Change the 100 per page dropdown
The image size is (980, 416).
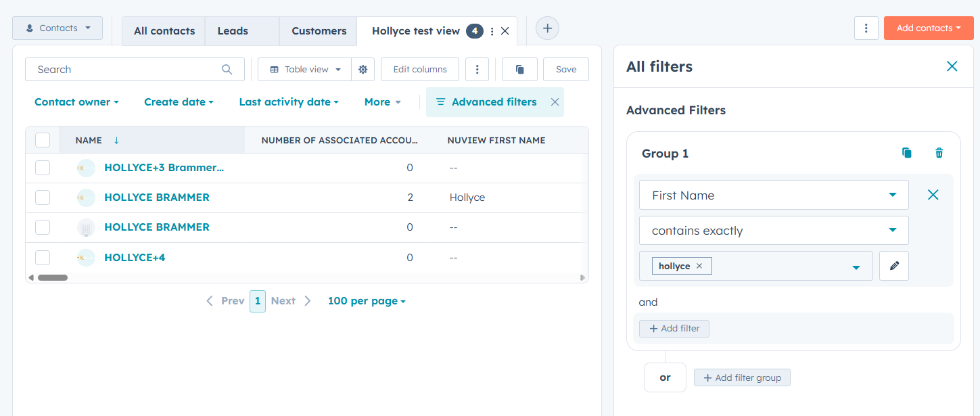coord(367,301)
